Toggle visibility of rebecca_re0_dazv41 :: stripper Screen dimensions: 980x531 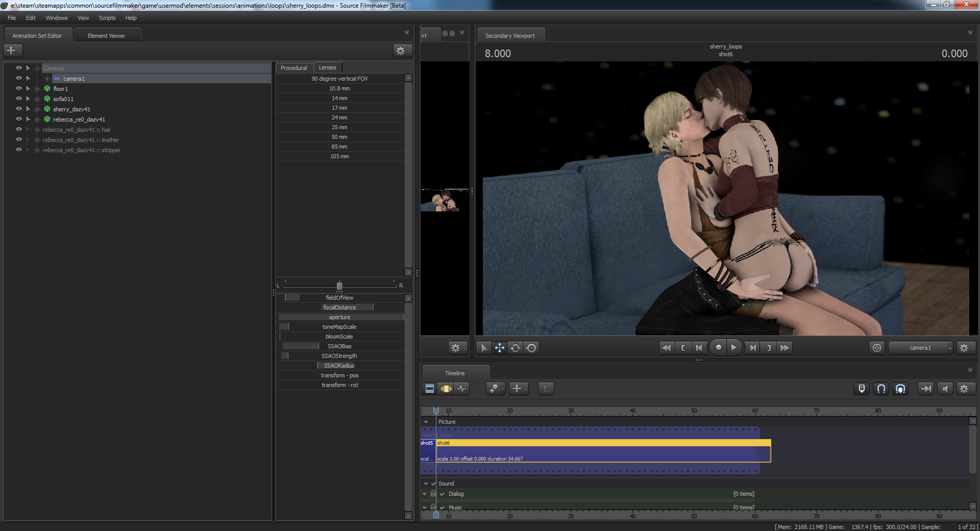pos(19,150)
